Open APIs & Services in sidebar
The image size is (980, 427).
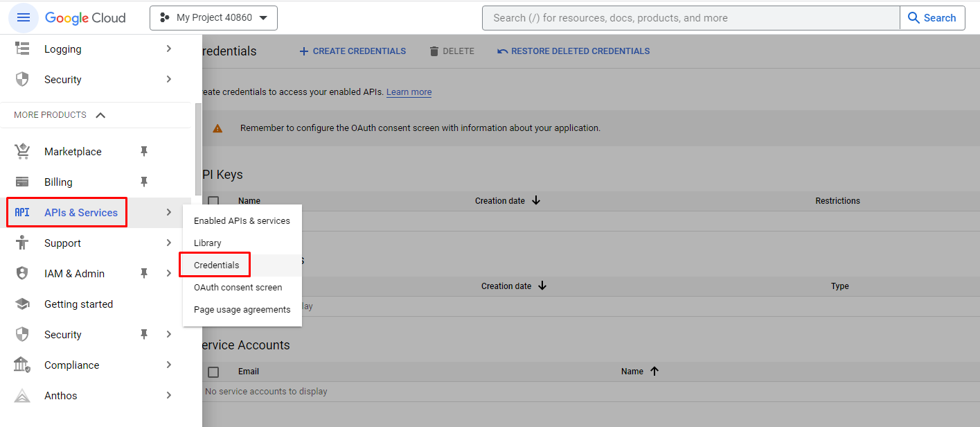(81, 212)
